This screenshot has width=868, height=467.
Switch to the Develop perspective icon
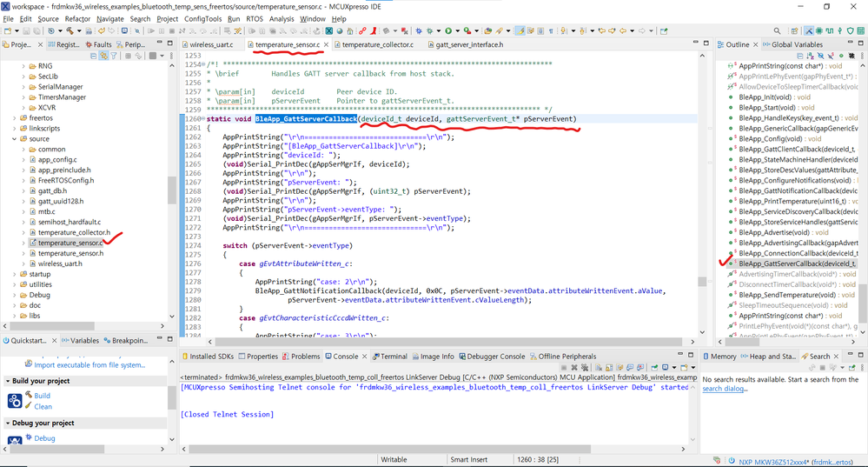click(x=809, y=30)
